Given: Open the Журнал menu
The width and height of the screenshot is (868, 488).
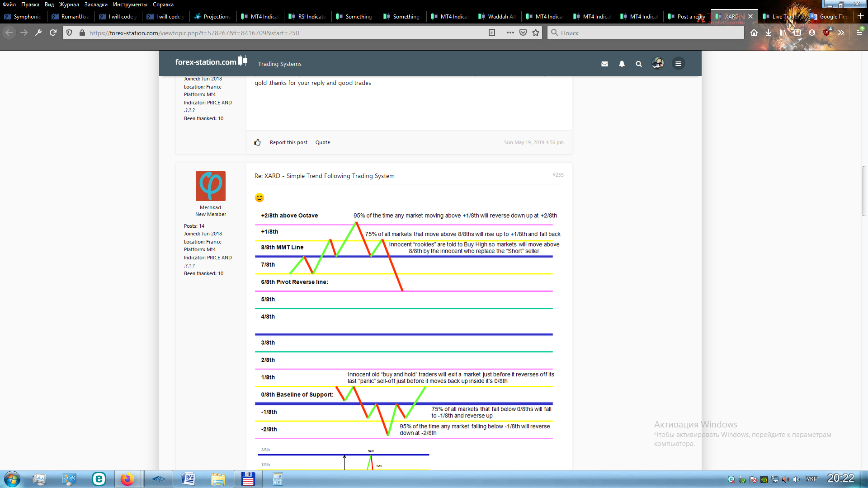Looking at the screenshot, I should 69,5.
